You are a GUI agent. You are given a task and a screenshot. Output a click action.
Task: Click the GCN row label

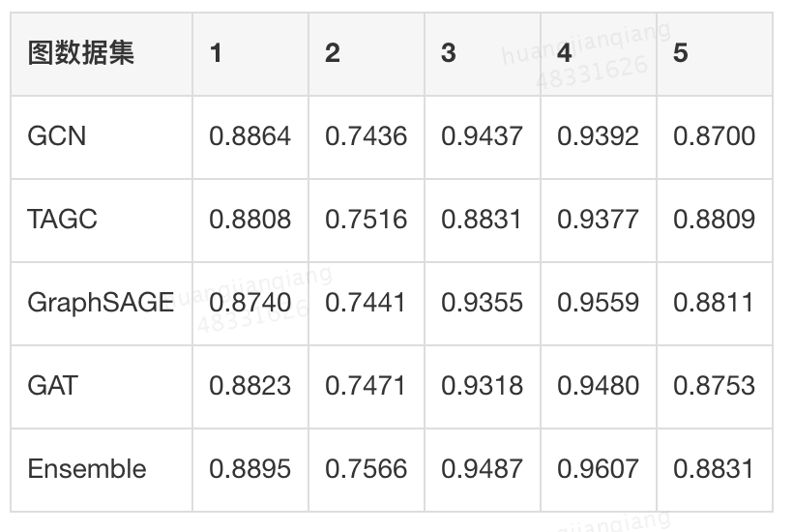pos(57,136)
